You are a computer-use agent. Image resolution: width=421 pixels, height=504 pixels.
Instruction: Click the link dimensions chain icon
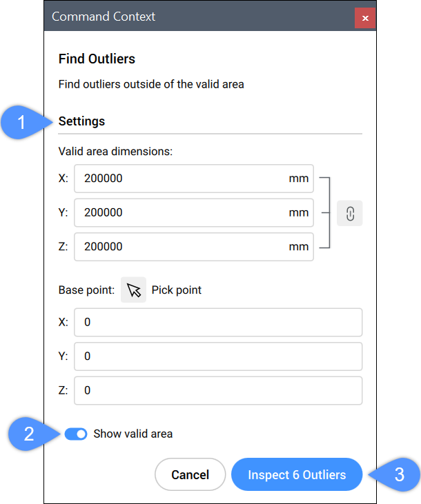(x=349, y=213)
